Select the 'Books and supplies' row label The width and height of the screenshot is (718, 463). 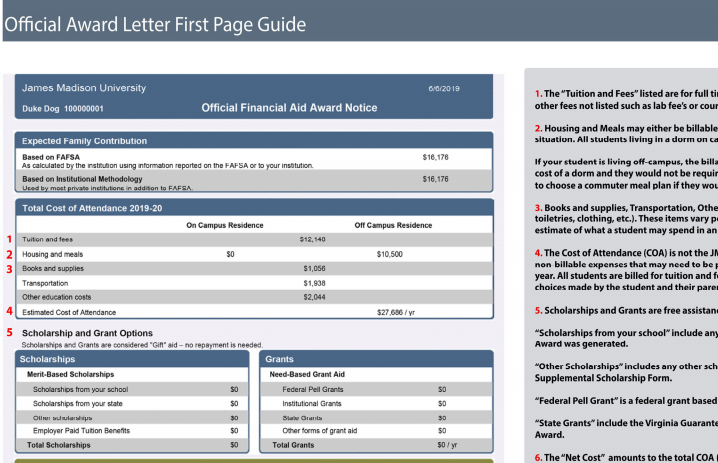tap(53, 268)
